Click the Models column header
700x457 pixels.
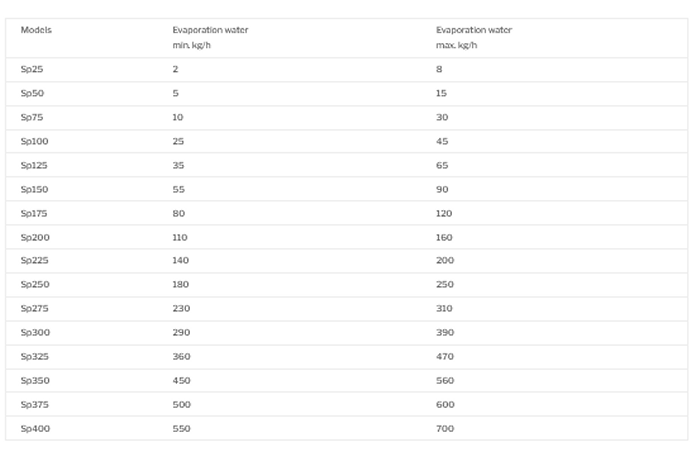(x=36, y=30)
